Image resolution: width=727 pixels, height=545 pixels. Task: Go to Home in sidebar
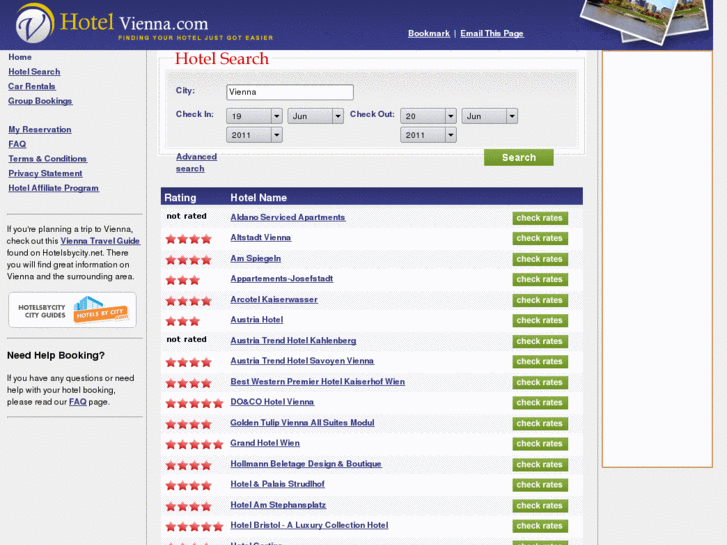(20, 57)
